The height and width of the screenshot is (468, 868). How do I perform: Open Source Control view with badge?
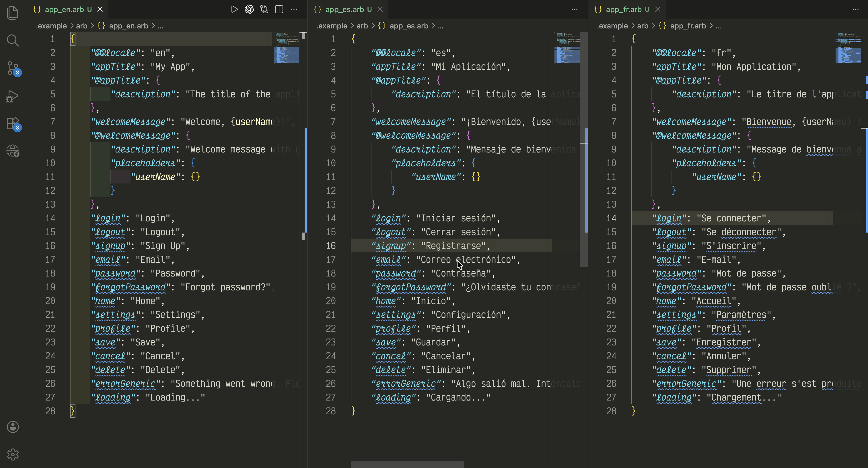pyautogui.click(x=13, y=68)
